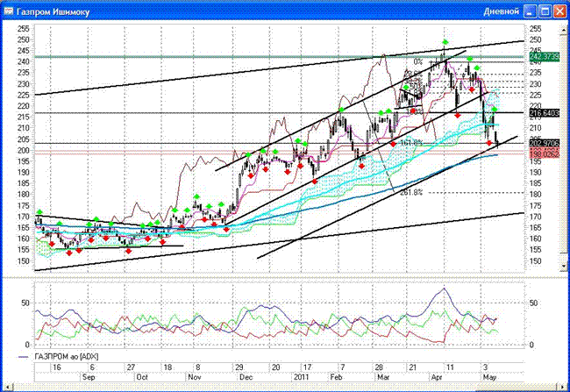Click the 161.8% Fibonacci level label

tap(411, 143)
